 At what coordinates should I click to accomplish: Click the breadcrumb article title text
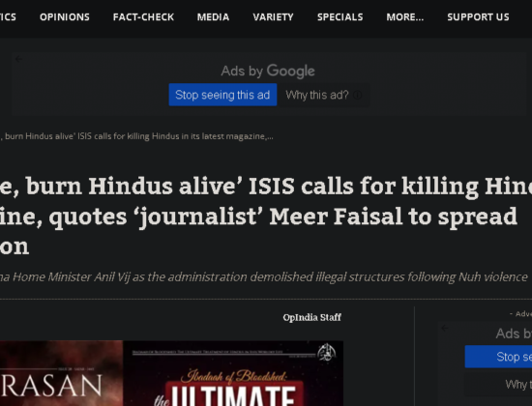point(136,136)
